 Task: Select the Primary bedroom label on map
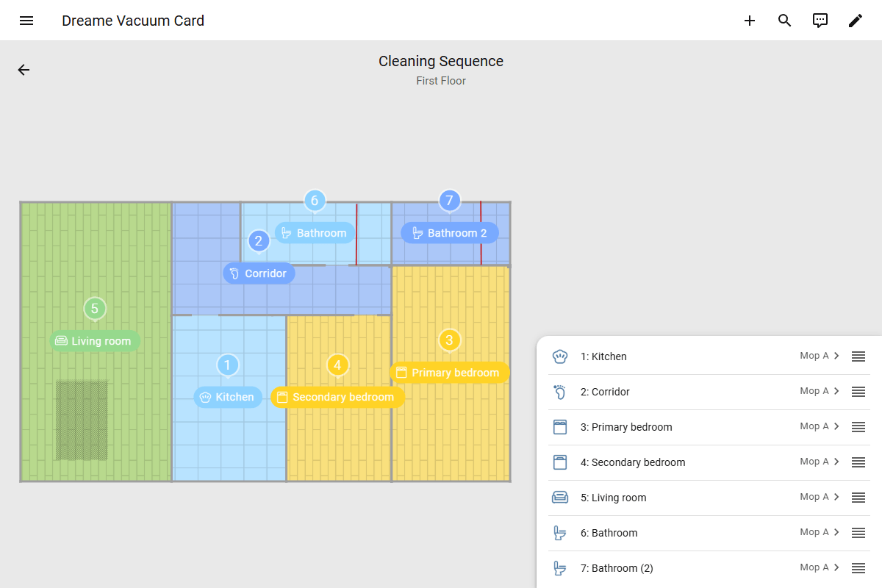(449, 373)
